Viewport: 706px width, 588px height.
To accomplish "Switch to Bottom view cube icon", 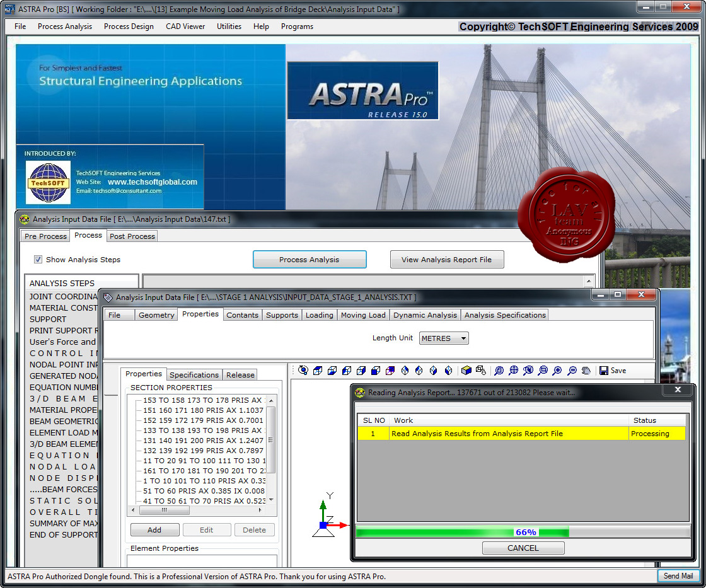I will (x=332, y=370).
